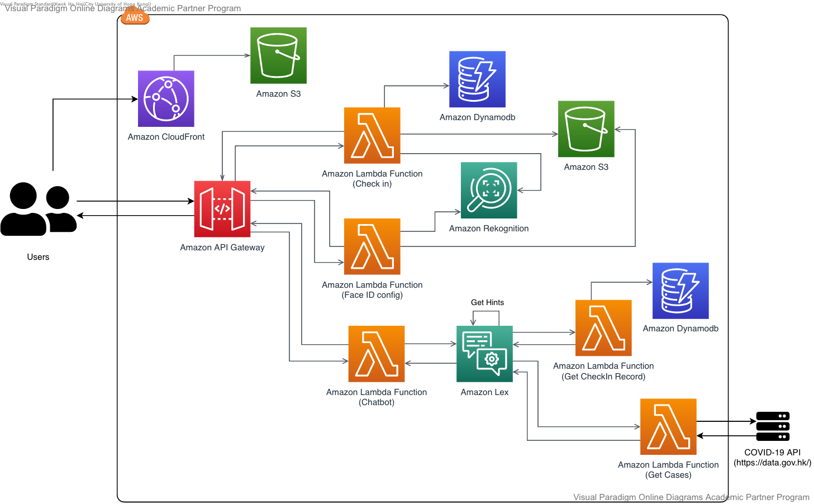Select the Chatbot Lambda function icon
Image resolution: width=814 pixels, height=504 pixels.
pyautogui.click(x=377, y=354)
